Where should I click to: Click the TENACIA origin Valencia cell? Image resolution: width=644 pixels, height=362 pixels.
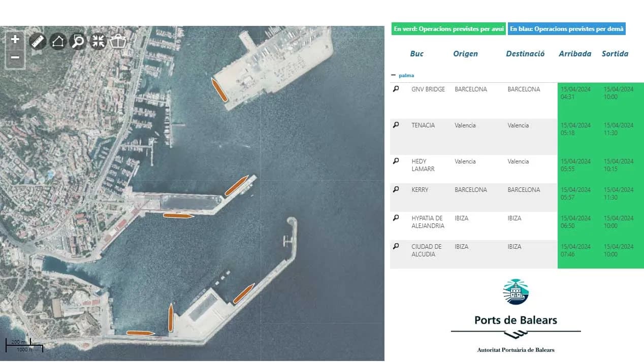[465, 125]
